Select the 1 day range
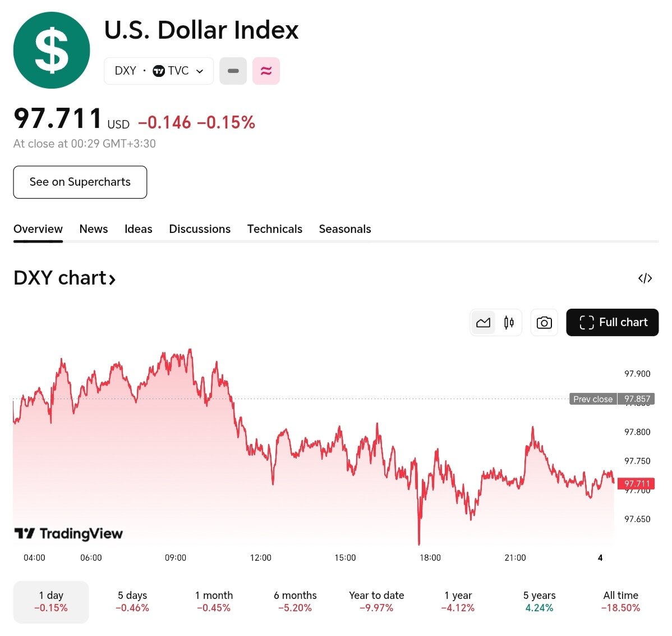Image resolution: width=672 pixels, height=636 pixels. [x=51, y=601]
